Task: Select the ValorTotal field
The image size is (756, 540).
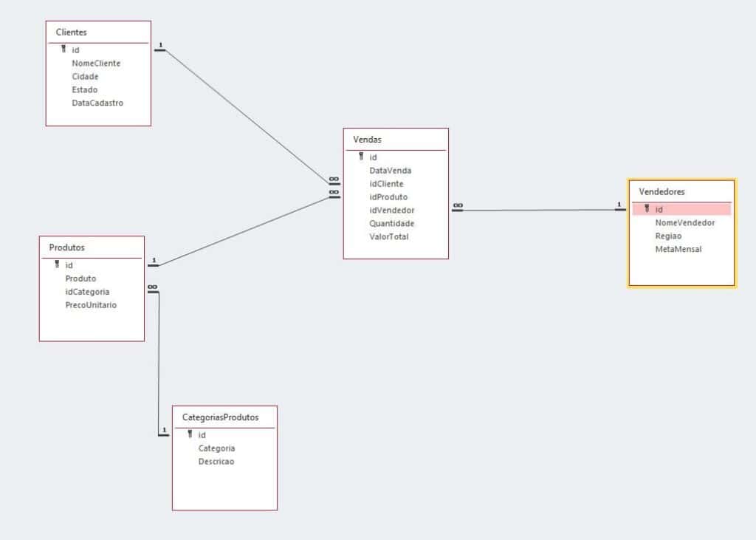Action: click(388, 237)
